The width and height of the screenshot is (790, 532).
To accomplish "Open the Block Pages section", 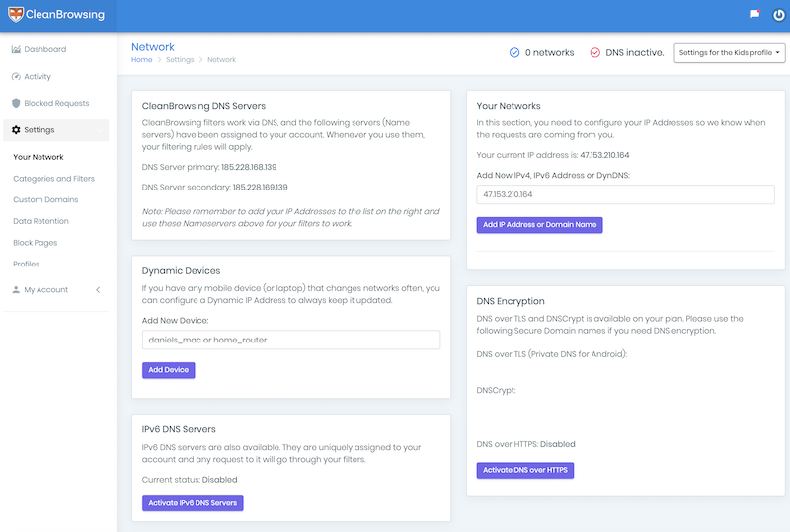I will click(36, 243).
